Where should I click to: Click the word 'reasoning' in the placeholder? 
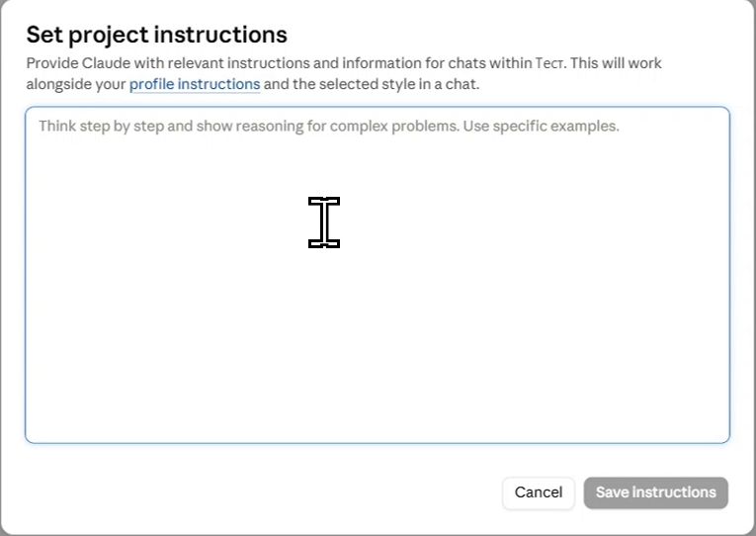270,127
